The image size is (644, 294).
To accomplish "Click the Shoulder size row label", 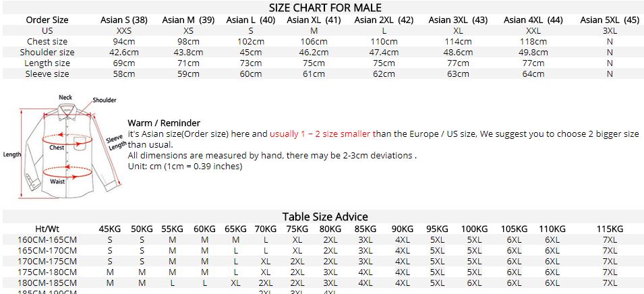I will coord(47,52).
